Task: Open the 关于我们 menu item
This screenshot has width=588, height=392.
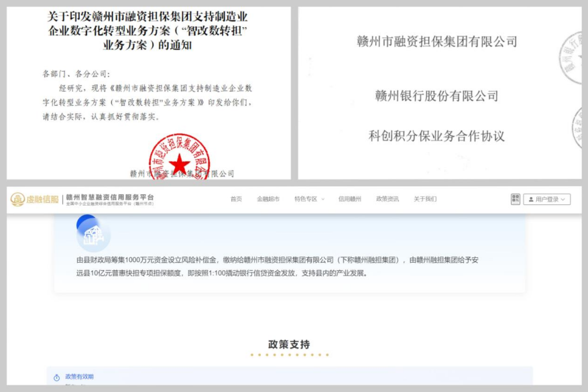Action: click(425, 199)
